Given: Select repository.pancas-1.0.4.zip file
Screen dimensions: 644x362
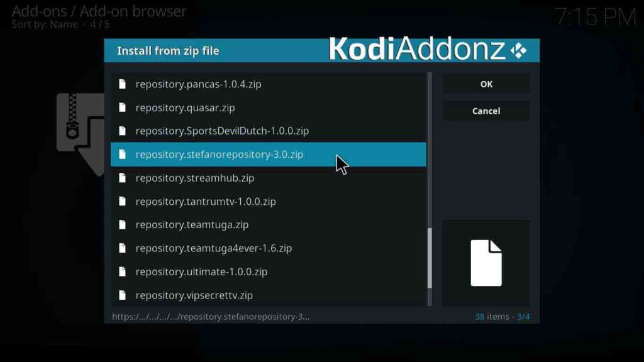Looking at the screenshot, I should (x=269, y=84).
